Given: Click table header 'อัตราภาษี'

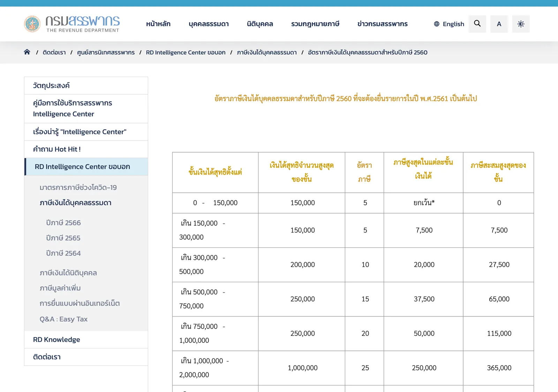Looking at the screenshot, I should click(364, 172).
